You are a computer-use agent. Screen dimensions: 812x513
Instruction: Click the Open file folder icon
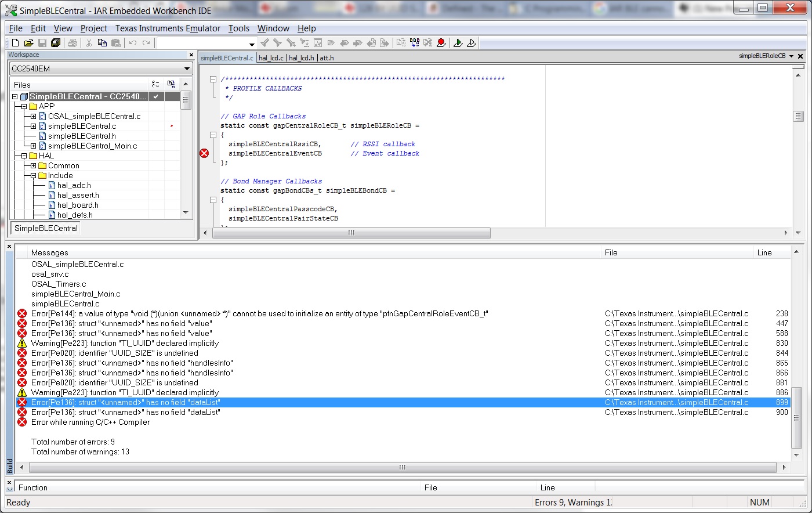coord(28,43)
